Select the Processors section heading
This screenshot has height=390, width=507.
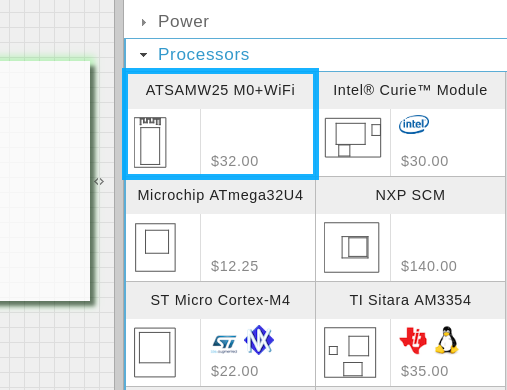(x=204, y=54)
